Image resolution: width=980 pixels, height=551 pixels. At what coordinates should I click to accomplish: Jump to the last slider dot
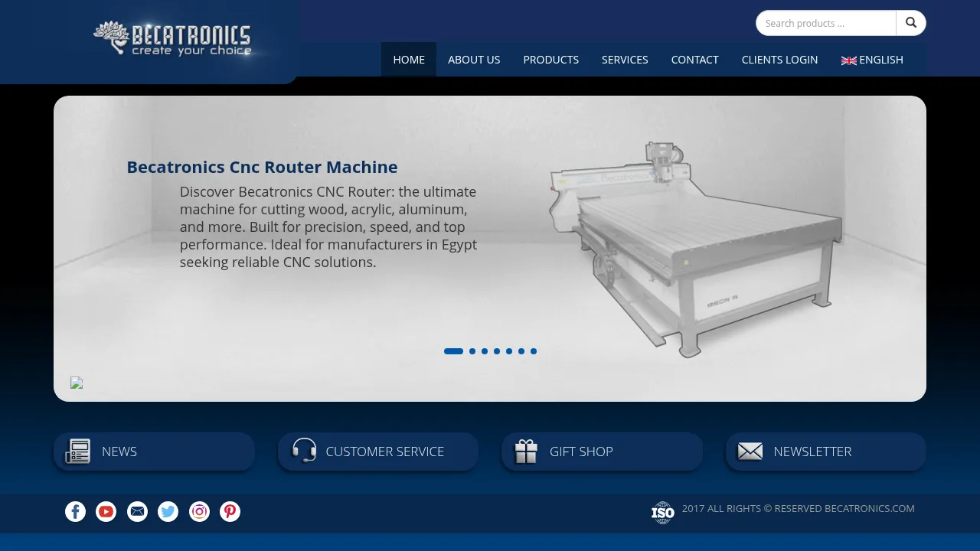pyautogui.click(x=534, y=351)
